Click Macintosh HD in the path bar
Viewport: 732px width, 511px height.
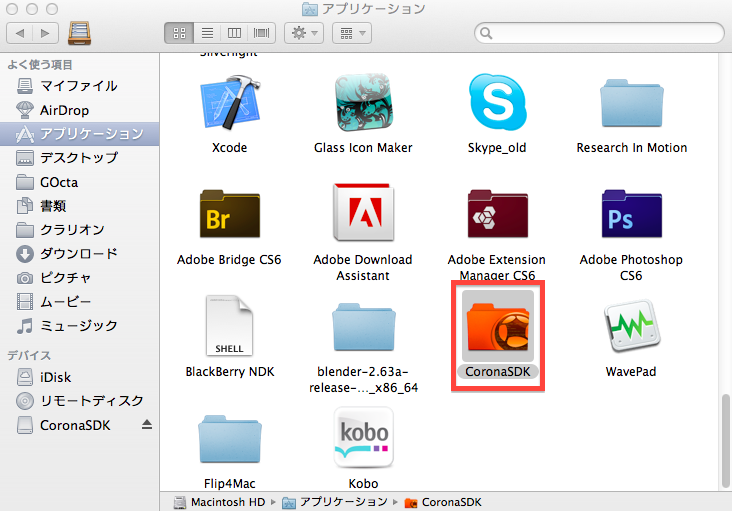[x=219, y=502]
